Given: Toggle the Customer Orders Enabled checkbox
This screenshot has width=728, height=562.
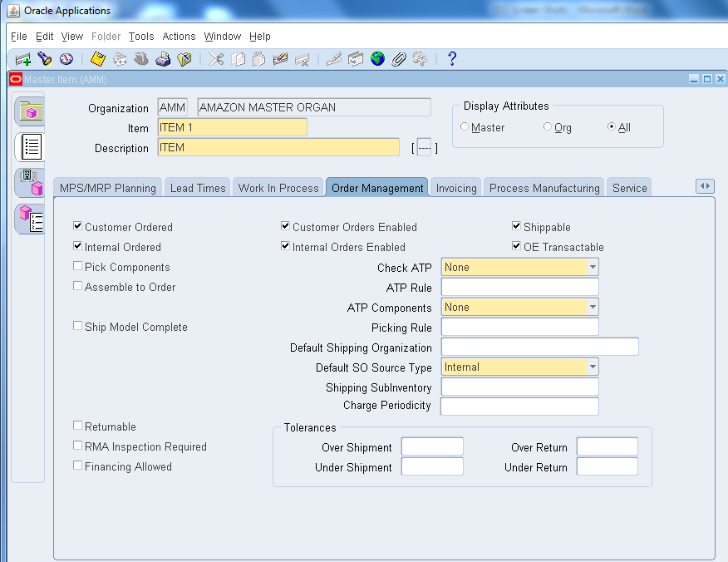Looking at the screenshot, I should point(286,226).
